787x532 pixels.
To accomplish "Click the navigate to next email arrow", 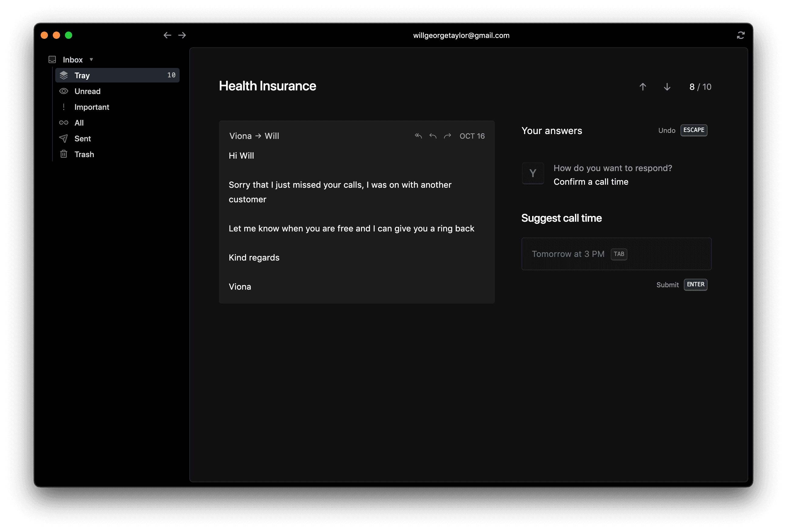I will coord(667,87).
